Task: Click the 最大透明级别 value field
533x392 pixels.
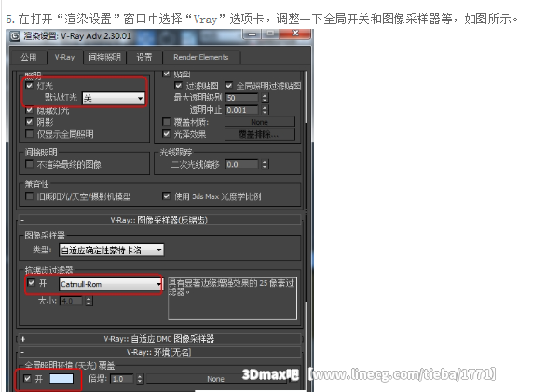Action: click(242, 98)
